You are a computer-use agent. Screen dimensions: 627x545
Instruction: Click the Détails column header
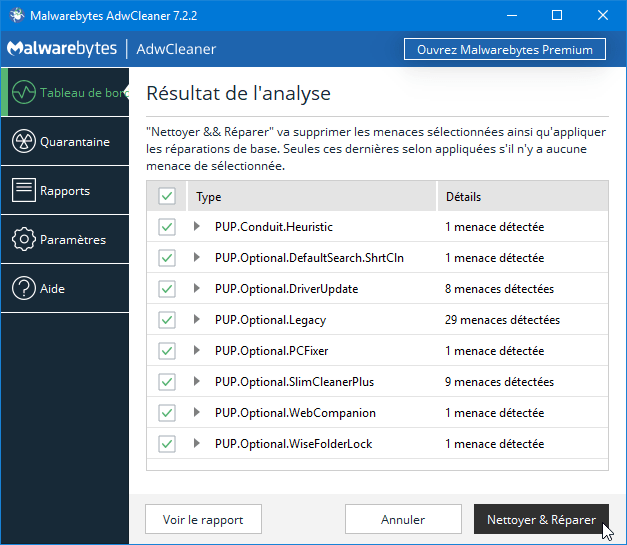click(523, 196)
